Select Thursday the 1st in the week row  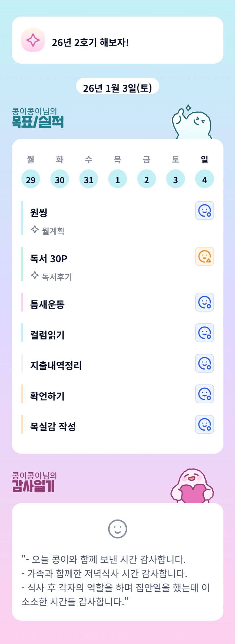118,179
